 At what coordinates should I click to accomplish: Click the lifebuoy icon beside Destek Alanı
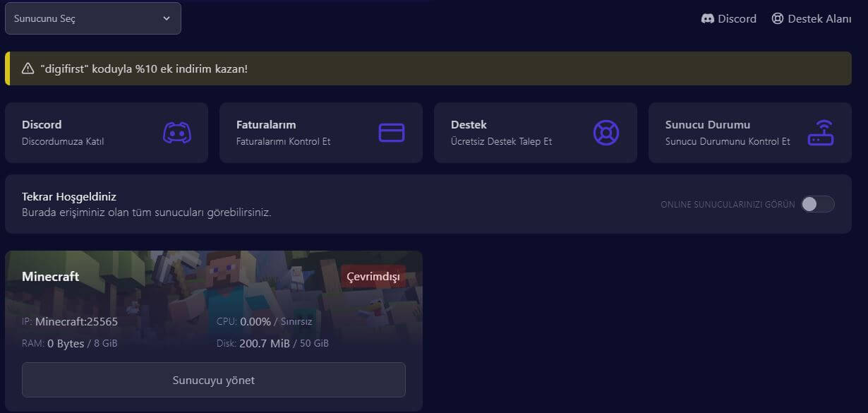(x=778, y=19)
